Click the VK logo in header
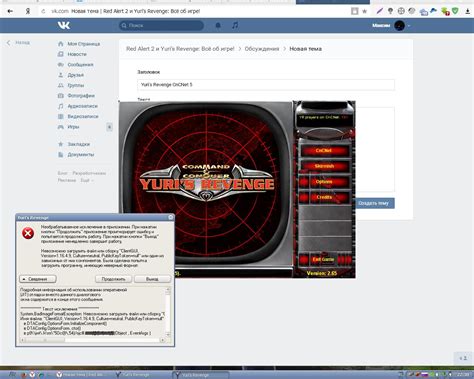 pyautogui.click(x=64, y=25)
